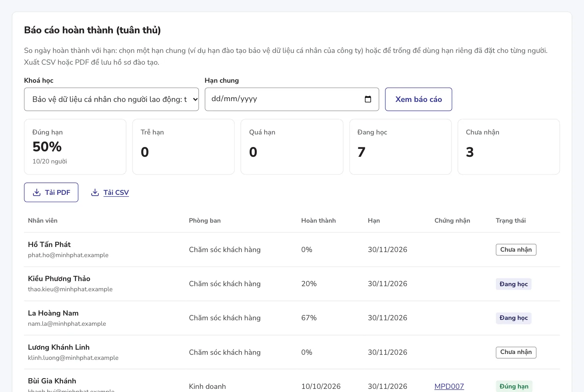Click the download icon in Tải PDF button

[36, 192]
